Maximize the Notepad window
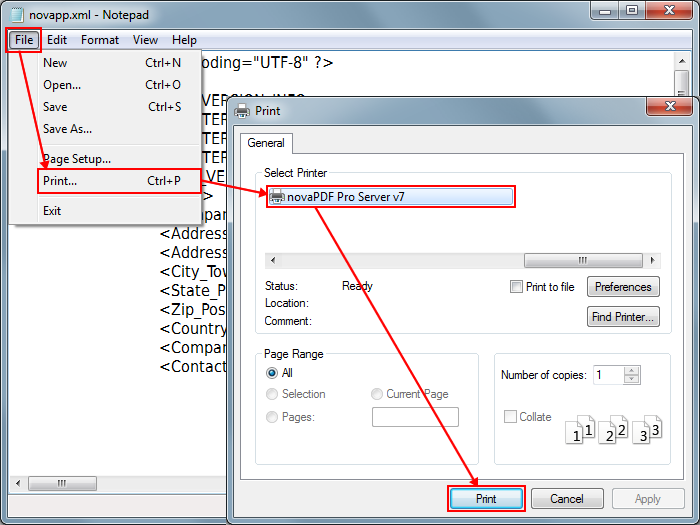The width and height of the screenshot is (700, 525). 632,11
